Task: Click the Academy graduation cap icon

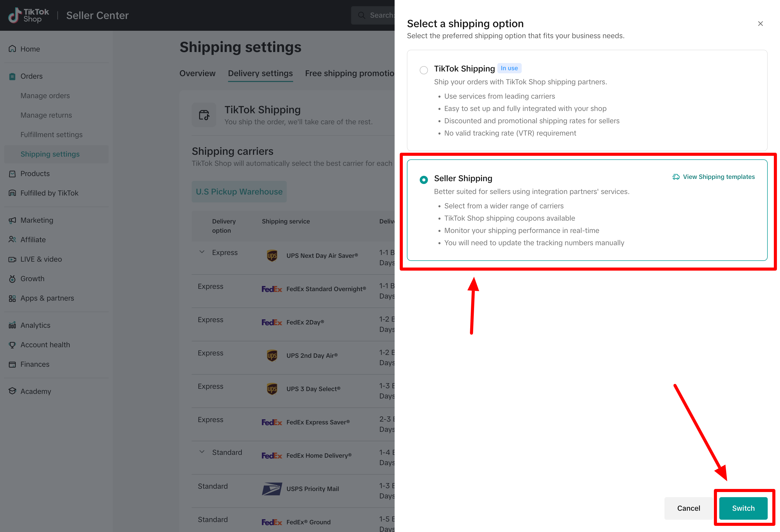Action: [12, 391]
